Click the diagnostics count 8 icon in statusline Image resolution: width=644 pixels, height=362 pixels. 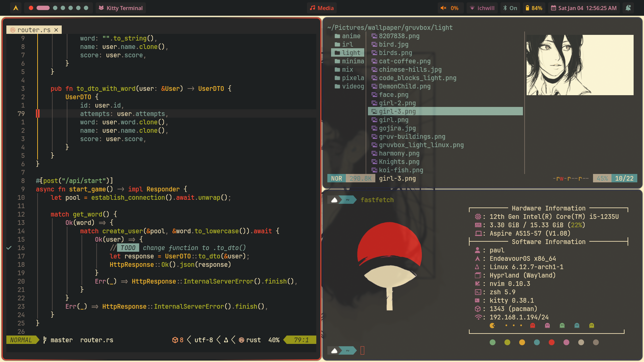pyautogui.click(x=175, y=340)
